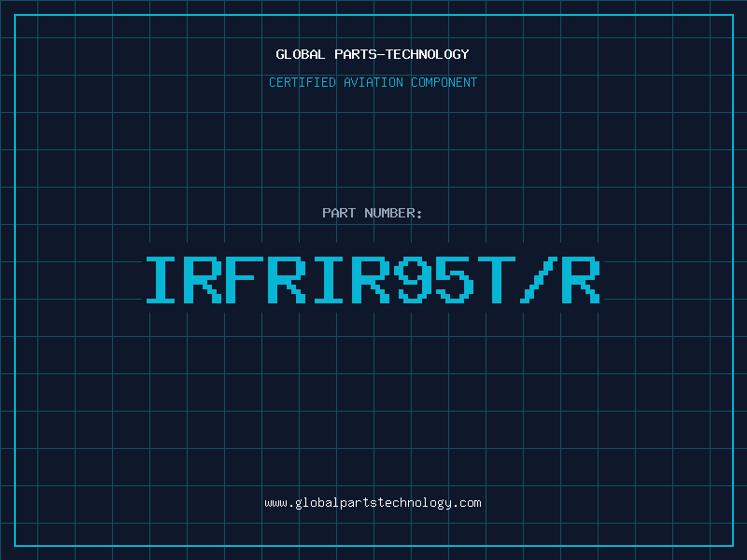Click the CERTIFIED AVIATION COMPONENT subtitle

(x=373, y=82)
